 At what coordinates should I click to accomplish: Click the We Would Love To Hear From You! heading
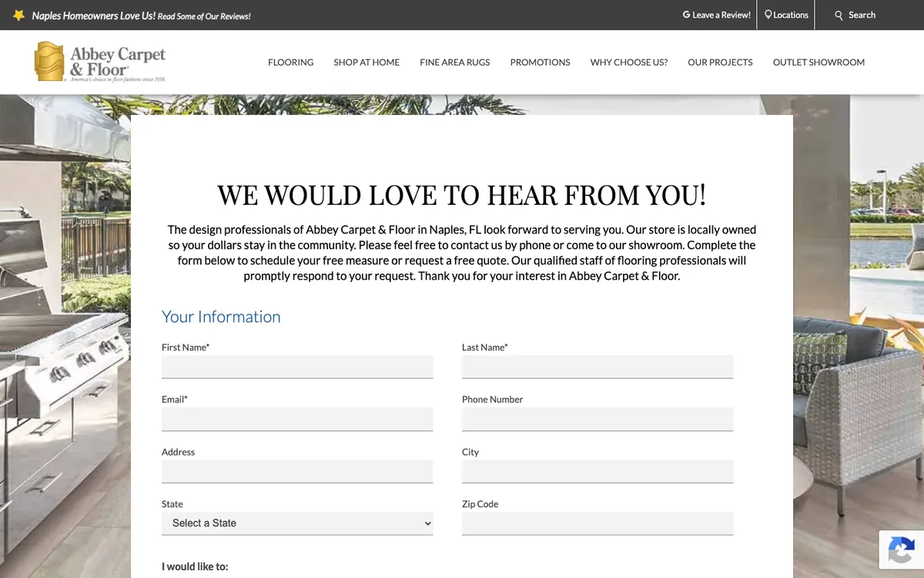(462, 196)
